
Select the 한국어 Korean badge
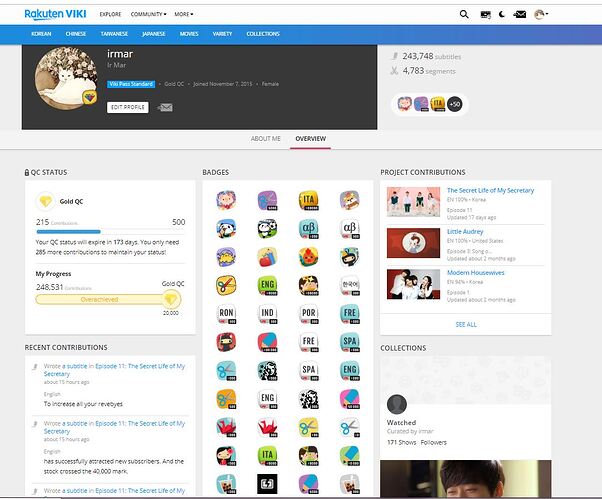point(349,284)
